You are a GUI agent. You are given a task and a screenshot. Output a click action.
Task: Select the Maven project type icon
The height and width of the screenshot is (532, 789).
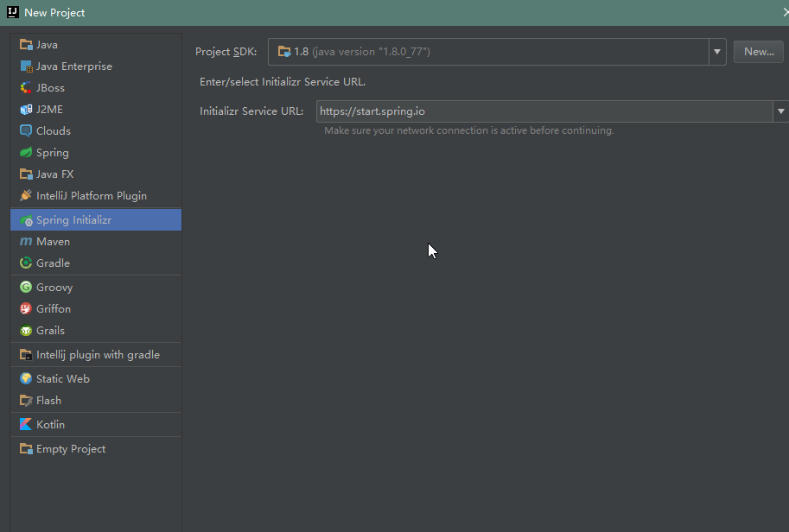[x=26, y=242]
